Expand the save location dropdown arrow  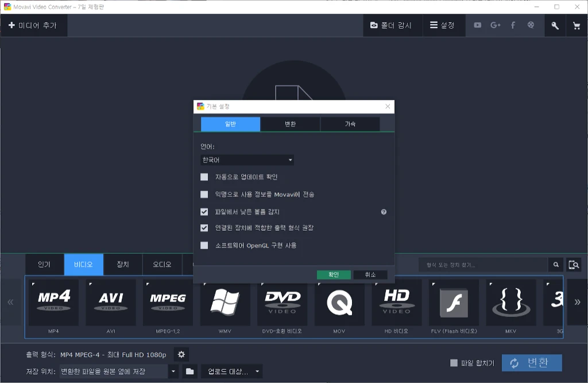click(x=173, y=372)
